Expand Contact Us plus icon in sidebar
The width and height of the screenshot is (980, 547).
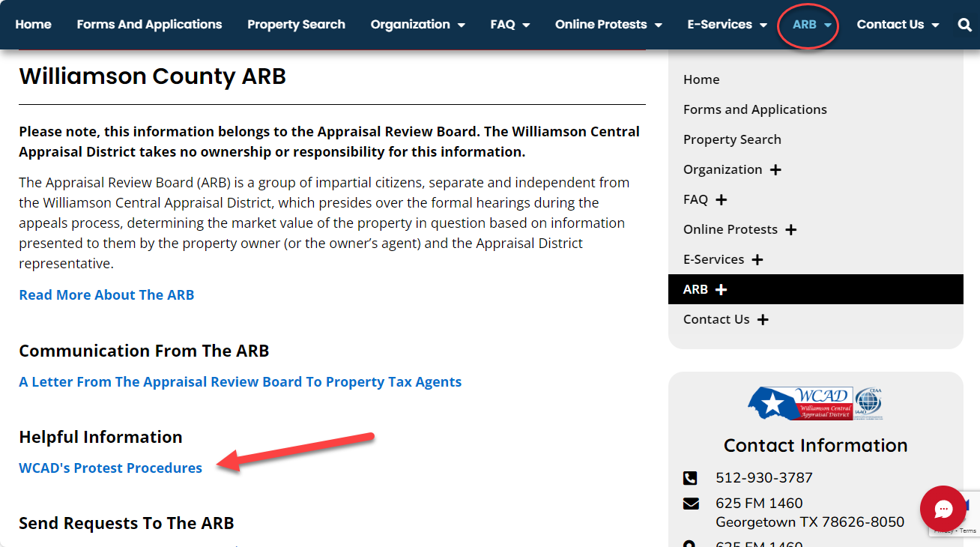click(763, 320)
